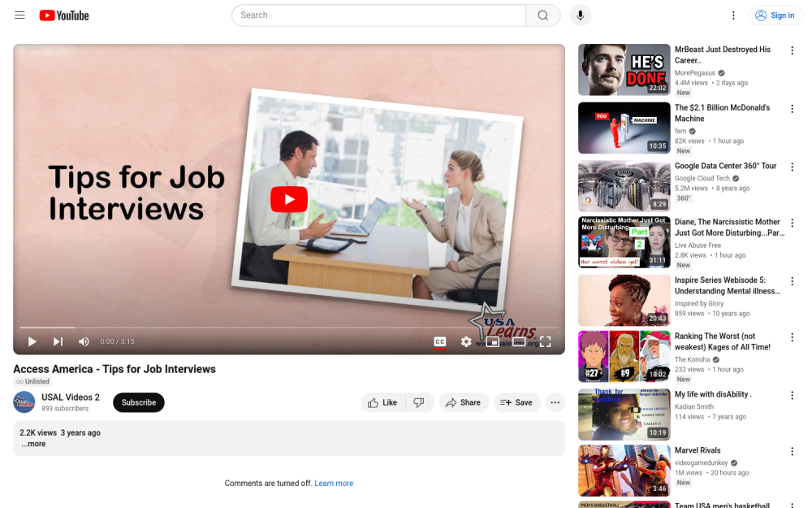Open options menu for Ranking Kages video
This screenshot has width=812, height=508.
click(792, 337)
